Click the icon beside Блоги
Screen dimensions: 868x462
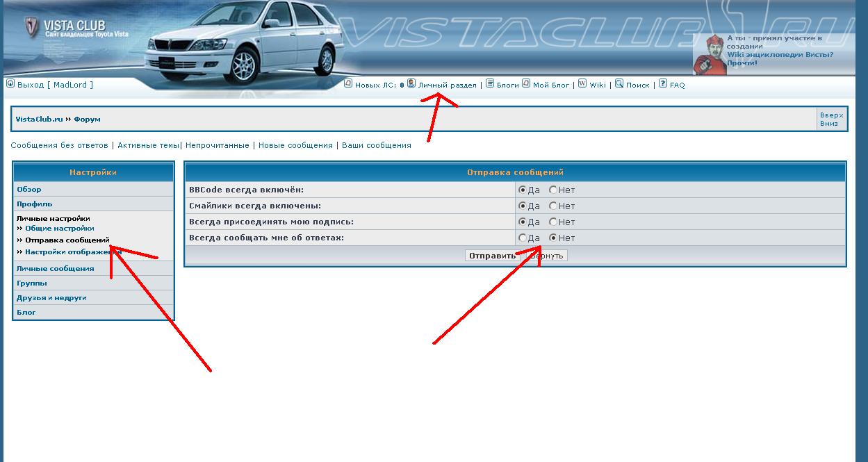tap(490, 83)
